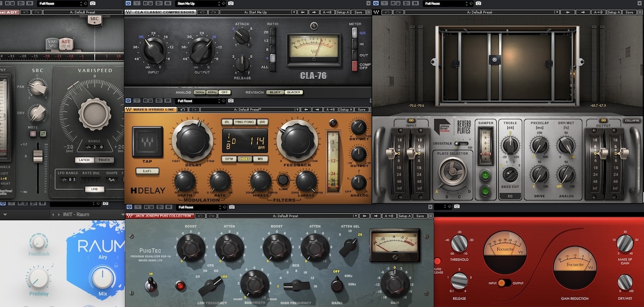Screen dimensions: 644x307
Task: Open the CLA-76 hamburger options menu
Action: click(369, 12)
